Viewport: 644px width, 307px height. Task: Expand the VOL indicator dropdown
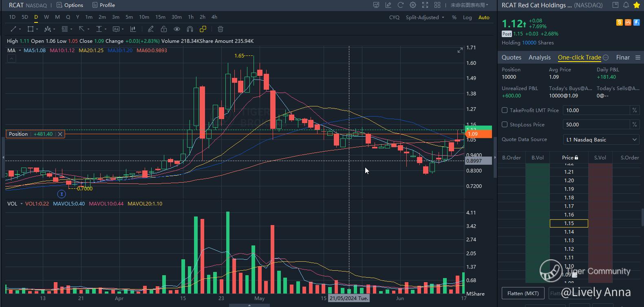21,204
